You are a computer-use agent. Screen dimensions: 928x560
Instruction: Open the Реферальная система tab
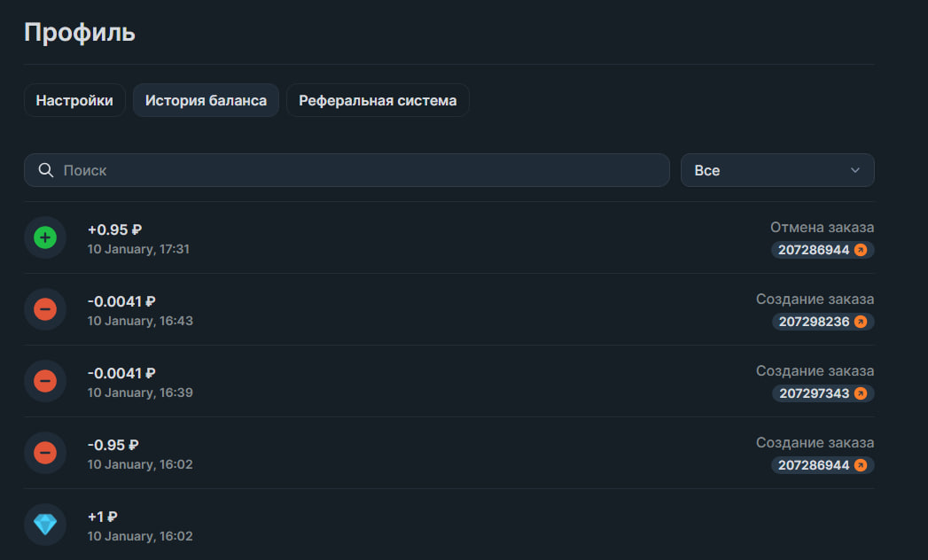[x=378, y=100]
